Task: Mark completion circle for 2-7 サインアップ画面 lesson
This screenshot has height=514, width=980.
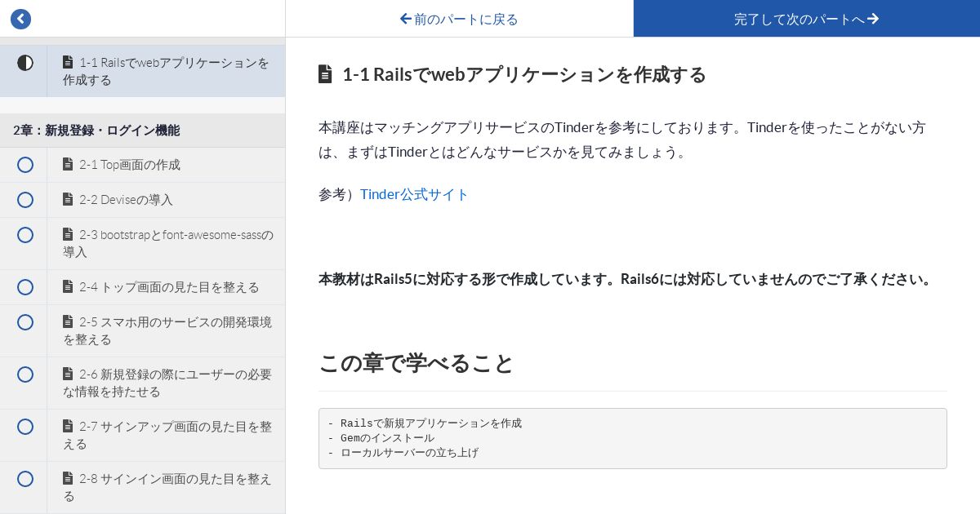Action: (x=25, y=427)
